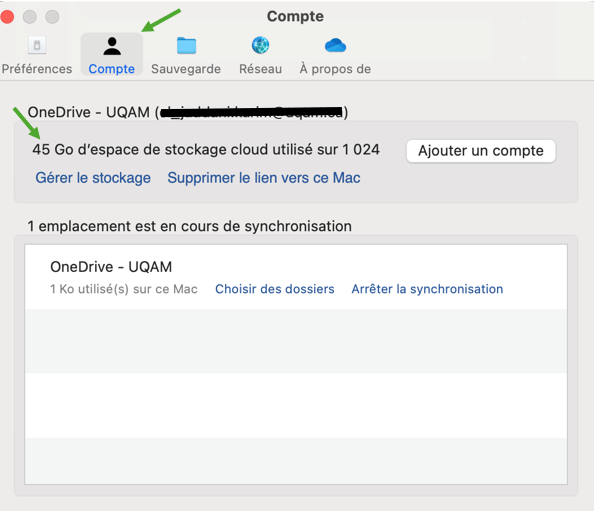Open the À propos de cloud icon
The height and width of the screenshot is (511, 594).
click(335, 45)
